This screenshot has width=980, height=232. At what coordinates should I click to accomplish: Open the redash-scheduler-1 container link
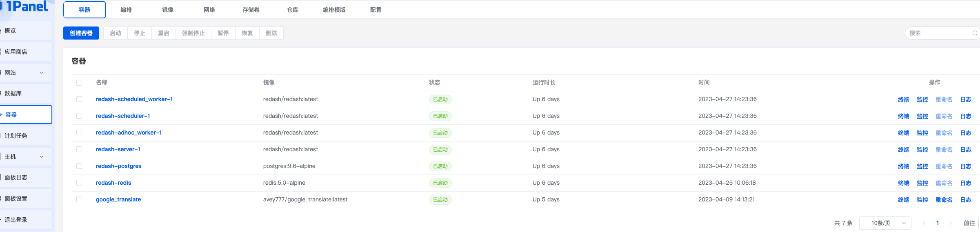[x=123, y=116]
